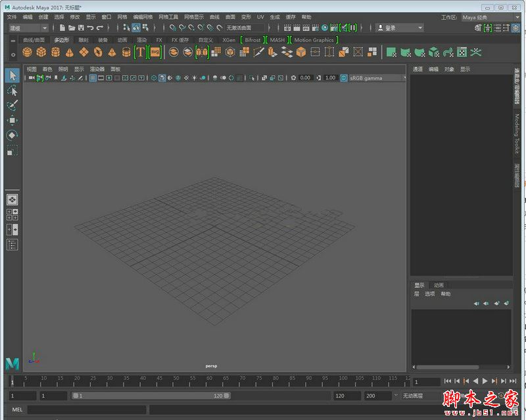Open the 建模 menu set dropdown
Viewport: 526px width, 420px height.
[x=25, y=28]
